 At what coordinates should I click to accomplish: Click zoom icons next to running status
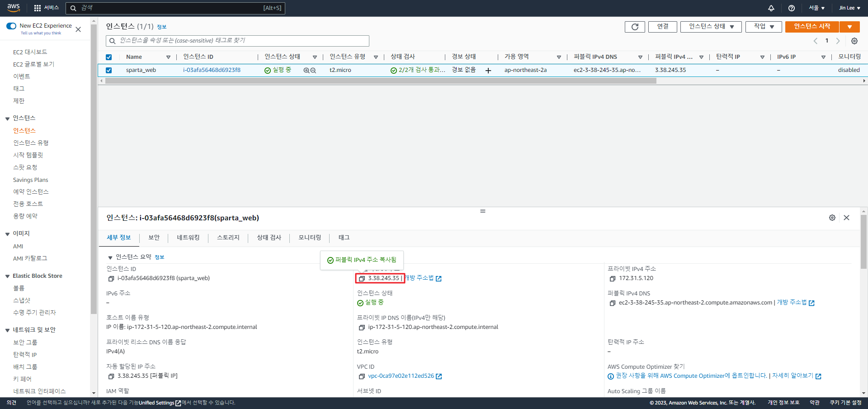[x=310, y=70]
